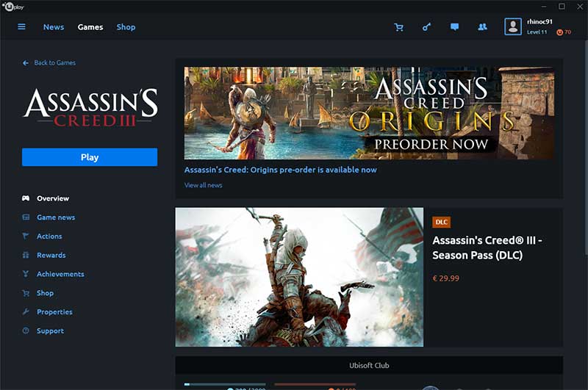Click the DLC badge label
This screenshot has width=588, height=390.
pyautogui.click(x=442, y=222)
